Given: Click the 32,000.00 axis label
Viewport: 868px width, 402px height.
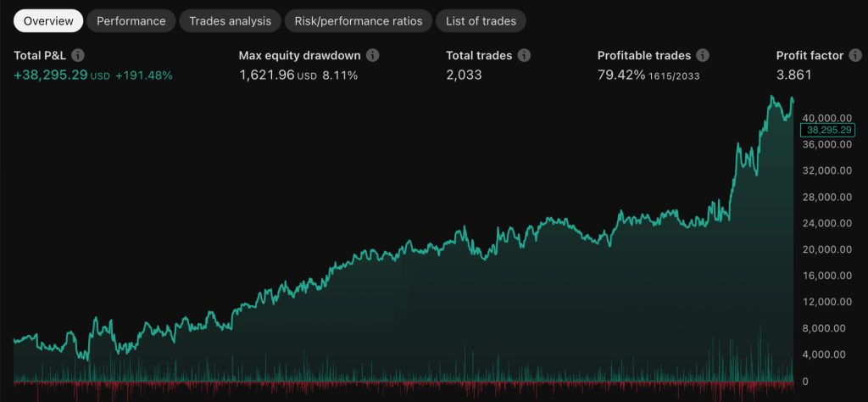Looking at the screenshot, I should [827, 170].
